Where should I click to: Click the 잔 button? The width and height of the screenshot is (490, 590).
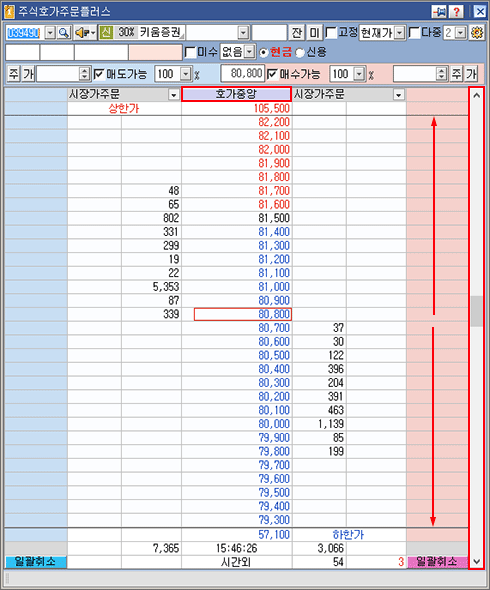point(297,33)
